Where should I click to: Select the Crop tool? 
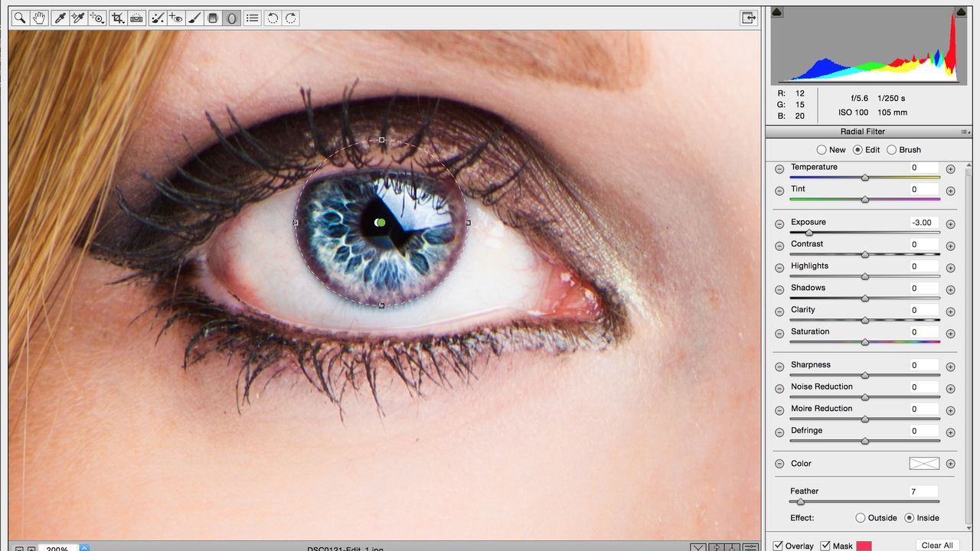118,18
